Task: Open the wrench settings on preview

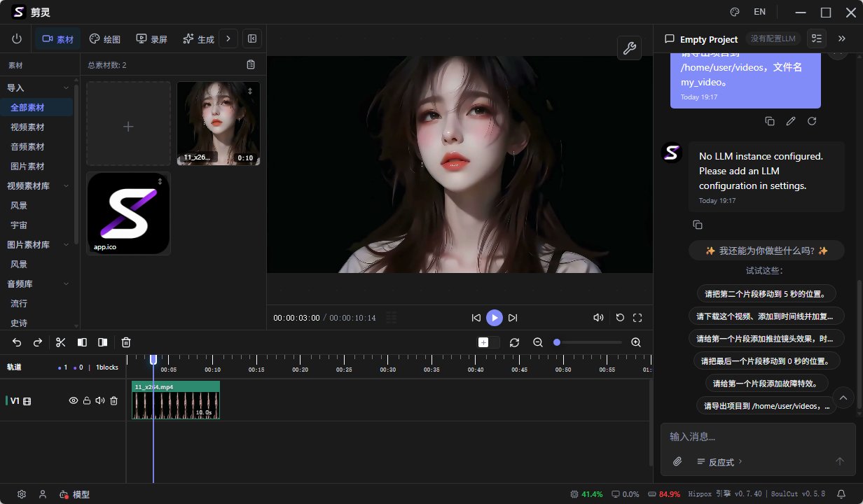Action: point(629,48)
